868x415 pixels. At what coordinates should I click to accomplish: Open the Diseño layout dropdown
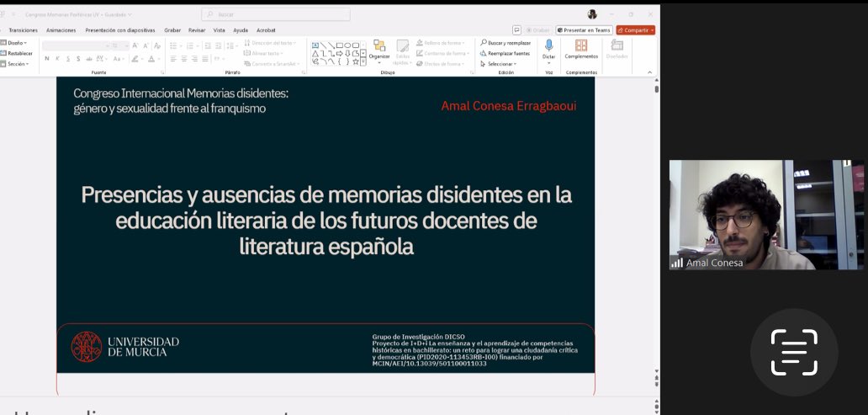(13, 43)
